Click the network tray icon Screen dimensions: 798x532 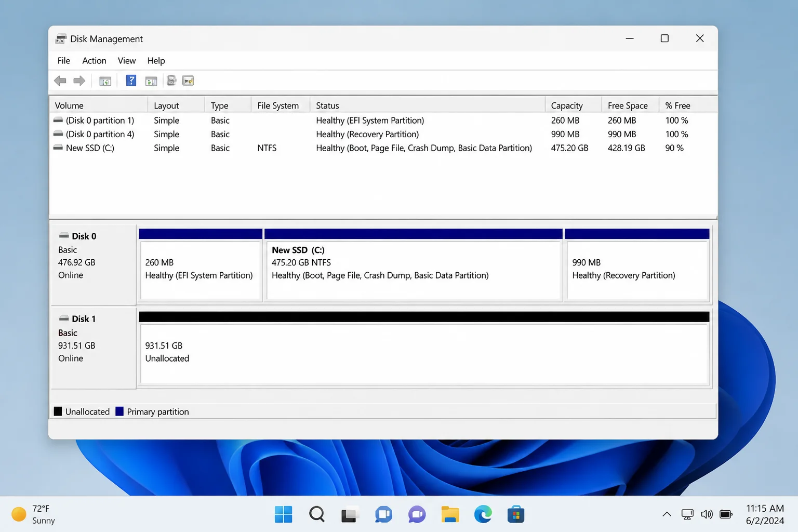[x=687, y=514]
